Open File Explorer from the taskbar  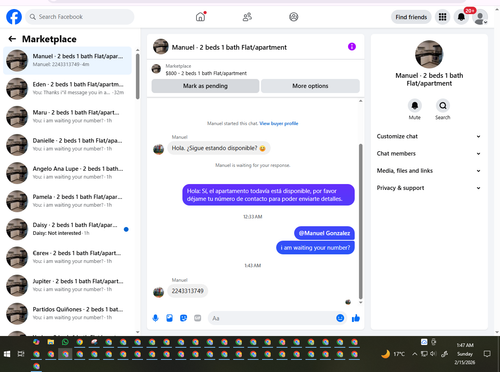(51, 342)
